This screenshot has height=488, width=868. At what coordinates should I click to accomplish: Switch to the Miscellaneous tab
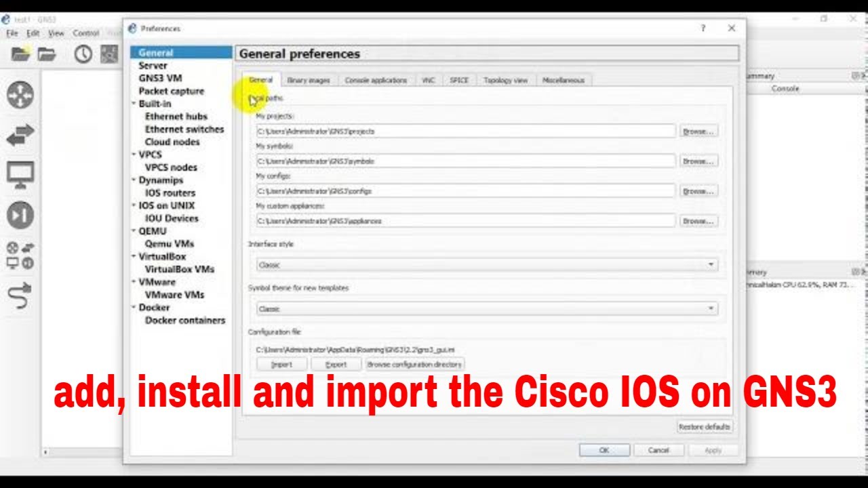[564, 80]
